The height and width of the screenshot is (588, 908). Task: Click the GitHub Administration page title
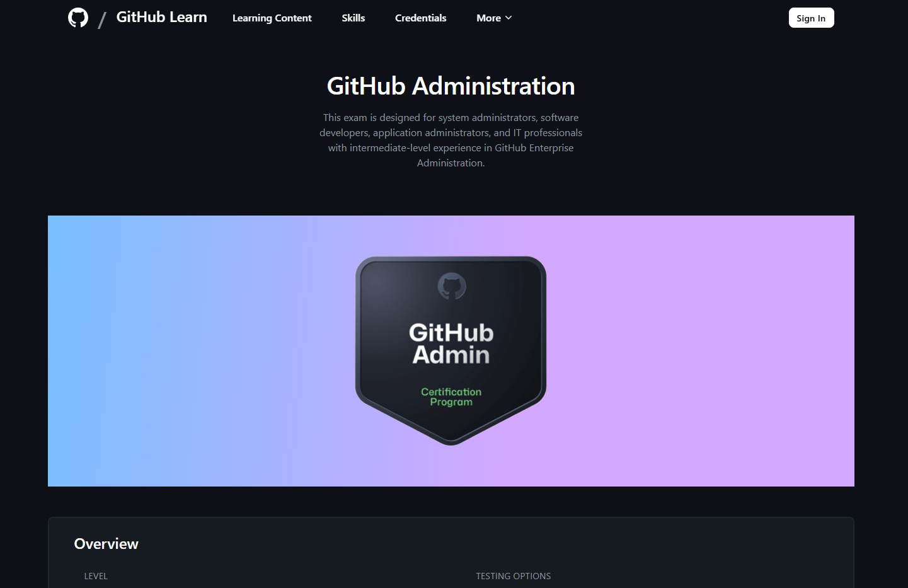[x=451, y=86]
